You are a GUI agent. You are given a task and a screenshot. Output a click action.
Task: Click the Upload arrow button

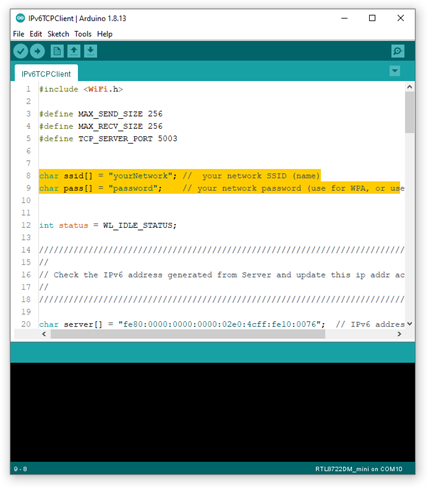point(37,51)
